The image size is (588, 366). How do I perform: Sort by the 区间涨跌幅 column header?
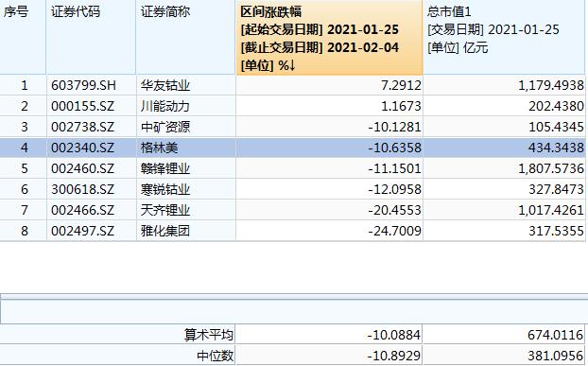click(329, 38)
